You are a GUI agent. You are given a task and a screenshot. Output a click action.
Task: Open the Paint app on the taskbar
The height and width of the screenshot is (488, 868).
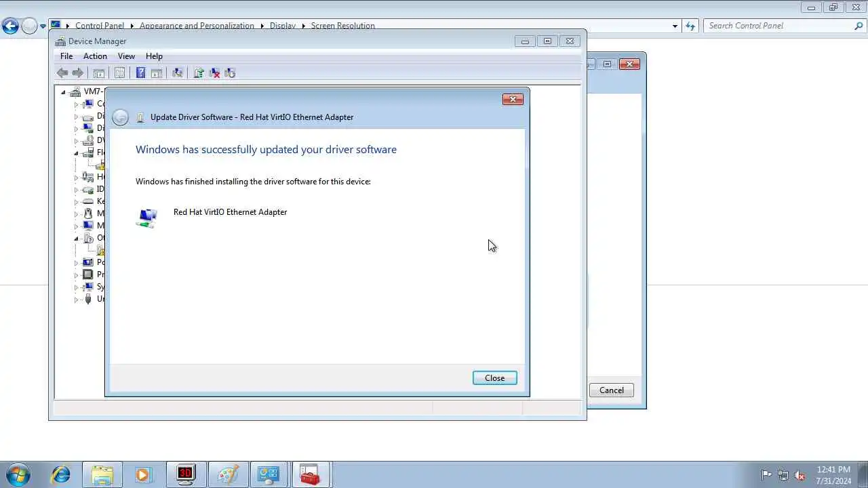(227, 474)
